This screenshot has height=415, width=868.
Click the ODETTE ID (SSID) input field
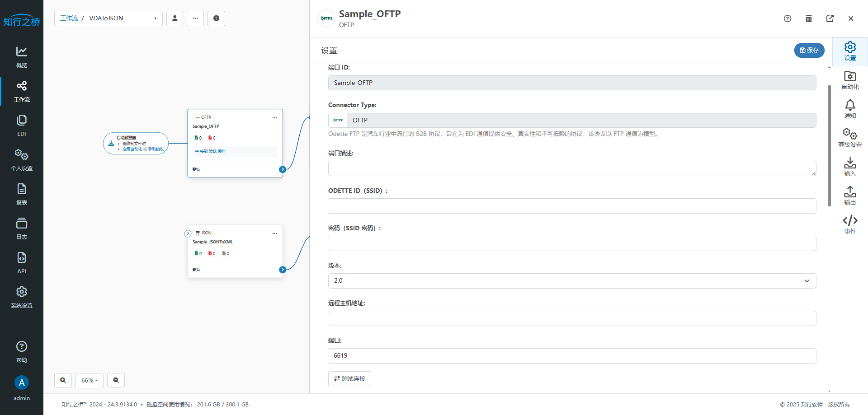tap(572, 206)
